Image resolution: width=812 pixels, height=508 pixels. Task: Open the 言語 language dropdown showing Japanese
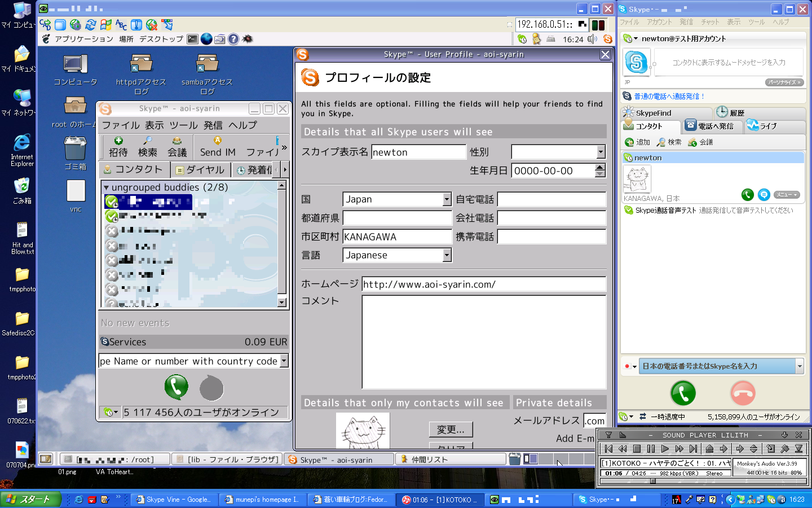coord(447,255)
